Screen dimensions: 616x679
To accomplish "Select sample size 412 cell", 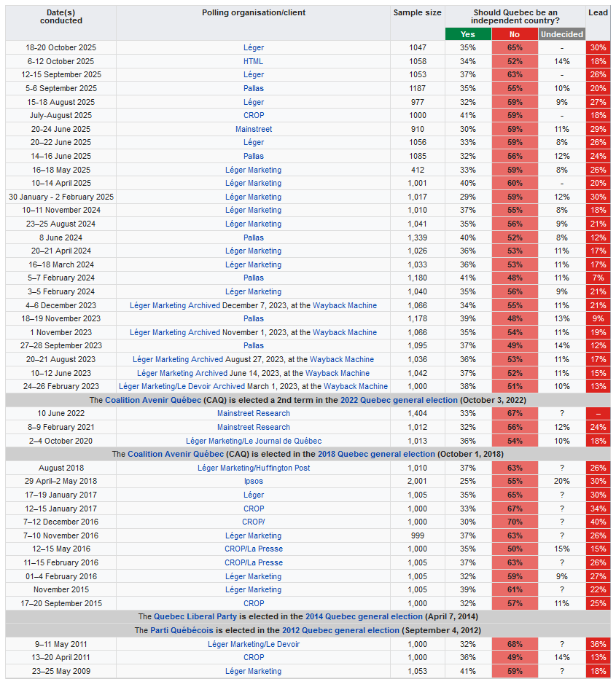I will (x=418, y=170).
